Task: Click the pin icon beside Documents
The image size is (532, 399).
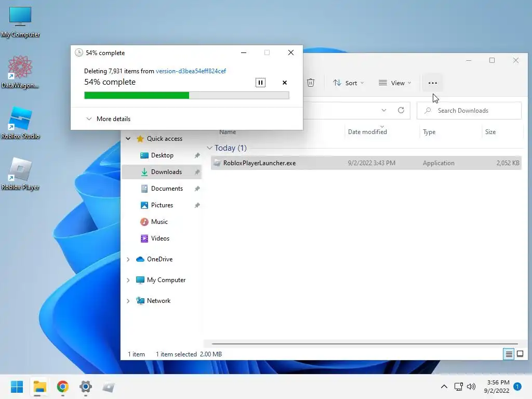Action: pyautogui.click(x=197, y=189)
